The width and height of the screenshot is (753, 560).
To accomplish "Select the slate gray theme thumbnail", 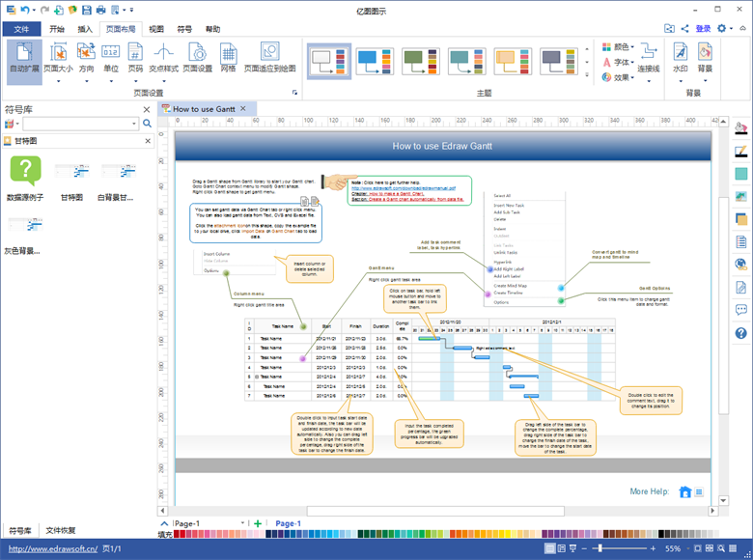I will (x=559, y=62).
